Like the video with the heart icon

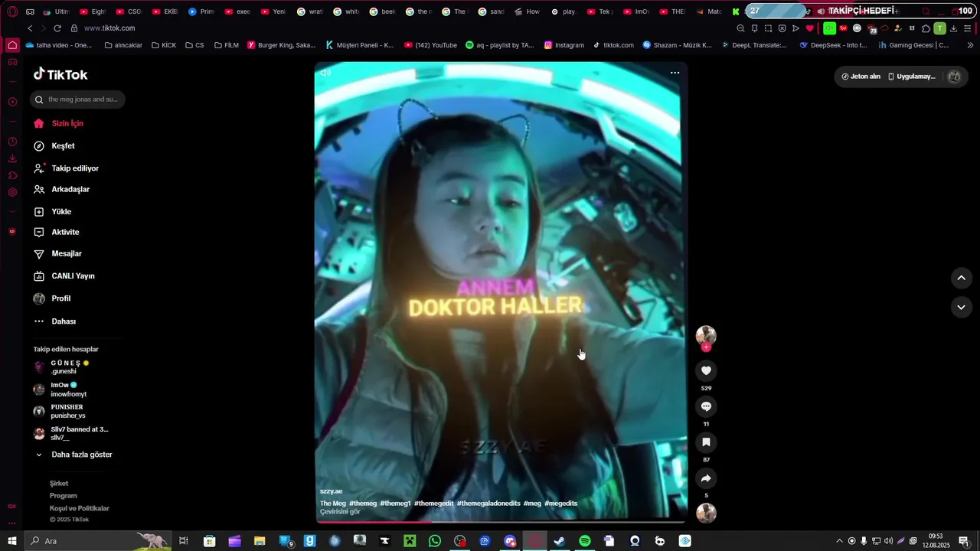706,370
